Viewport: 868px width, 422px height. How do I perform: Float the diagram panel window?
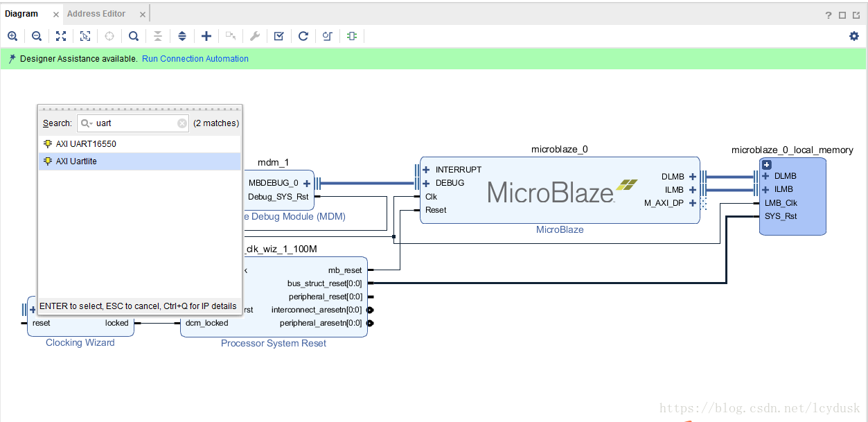click(x=856, y=15)
